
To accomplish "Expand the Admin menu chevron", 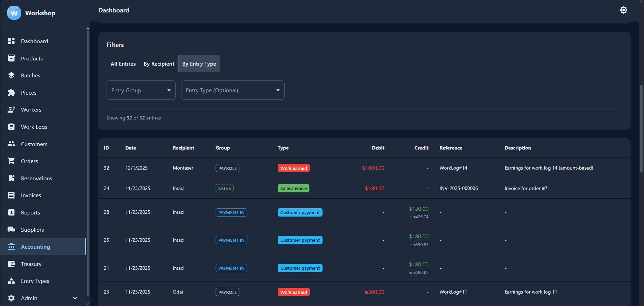I will tap(75, 298).
